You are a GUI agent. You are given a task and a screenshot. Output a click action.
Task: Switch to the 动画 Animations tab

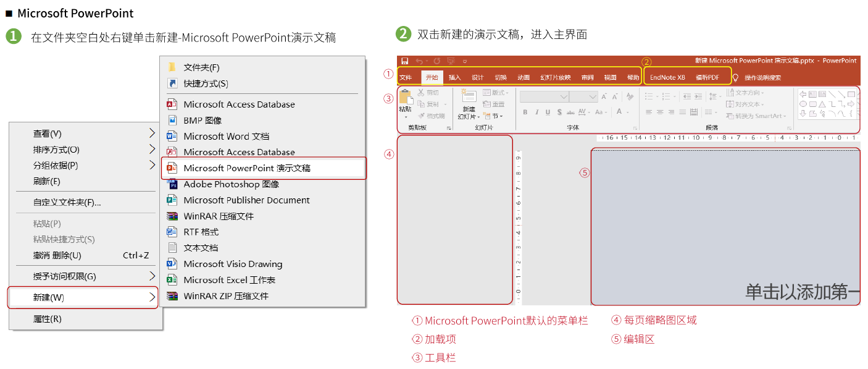[524, 78]
